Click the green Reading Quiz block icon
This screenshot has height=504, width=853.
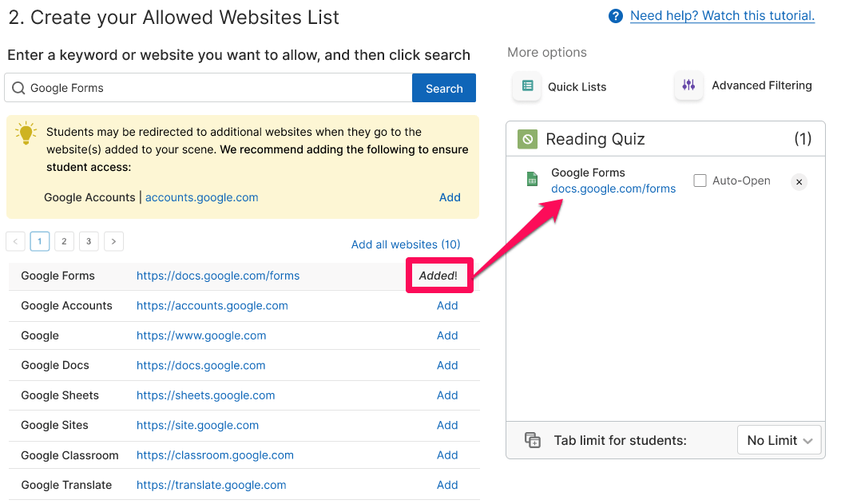point(527,139)
